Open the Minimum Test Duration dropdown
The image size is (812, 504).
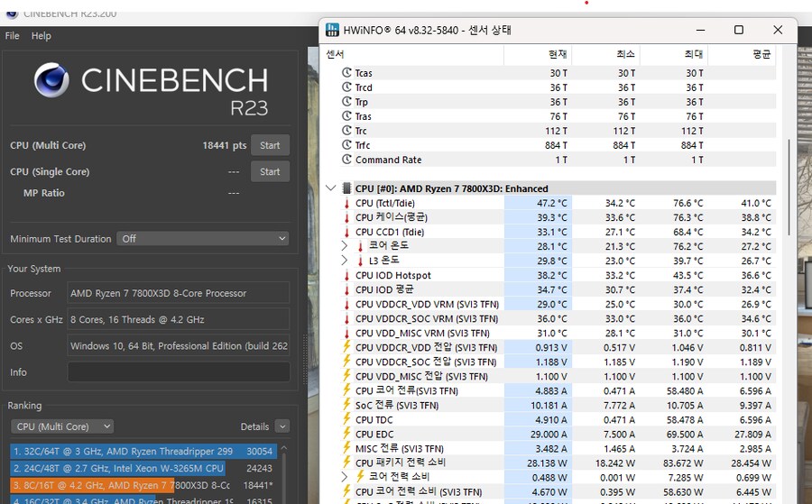pyautogui.click(x=203, y=239)
